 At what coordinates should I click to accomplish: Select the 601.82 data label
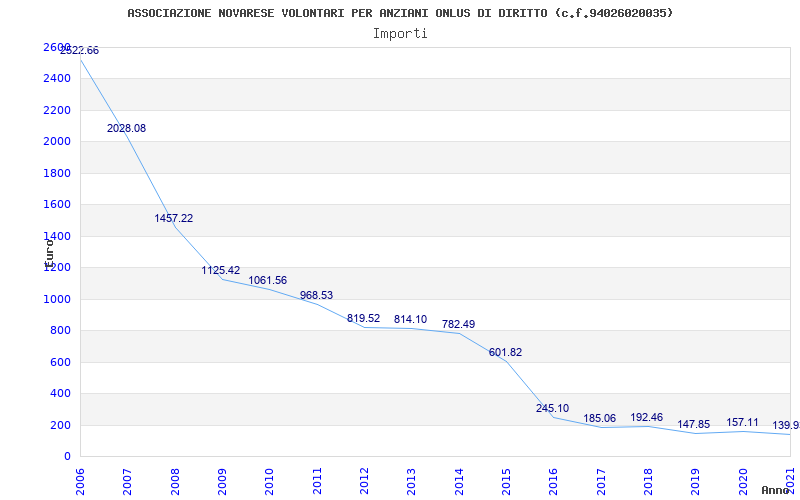pyautogui.click(x=506, y=353)
